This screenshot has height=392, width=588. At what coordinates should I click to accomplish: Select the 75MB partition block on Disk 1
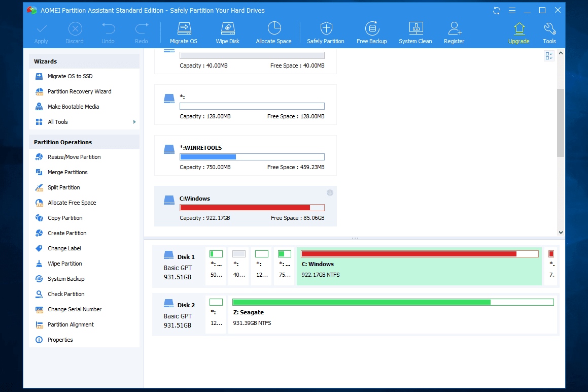click(285, 266)
